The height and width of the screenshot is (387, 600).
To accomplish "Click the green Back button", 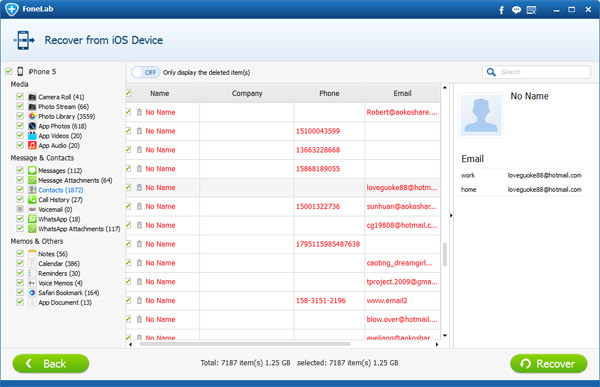I will (x=51, y=363).
